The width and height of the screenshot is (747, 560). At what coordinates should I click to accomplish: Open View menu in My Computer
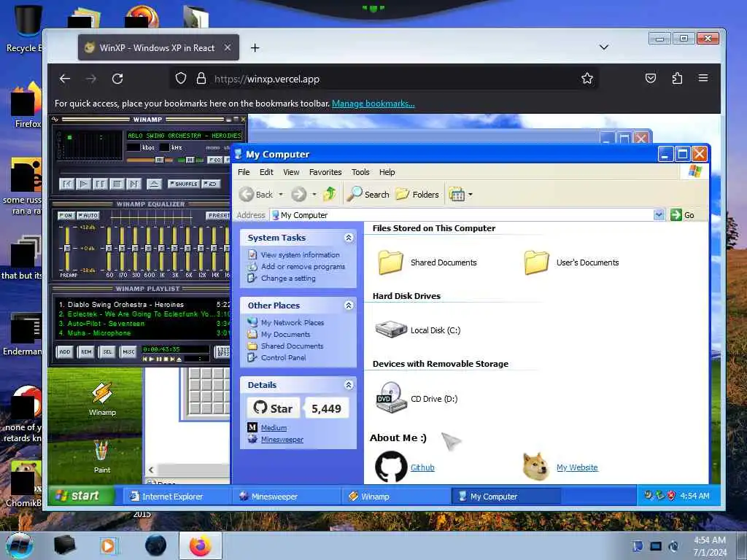tap(291, 172)
